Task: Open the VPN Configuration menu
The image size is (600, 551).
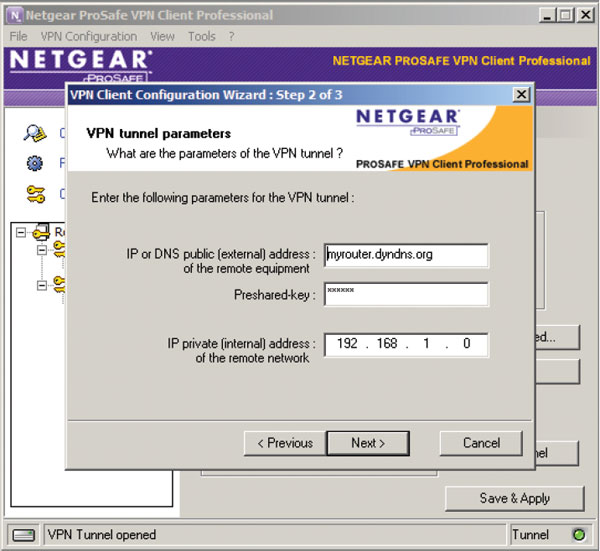Action: (x=89, y=36)
